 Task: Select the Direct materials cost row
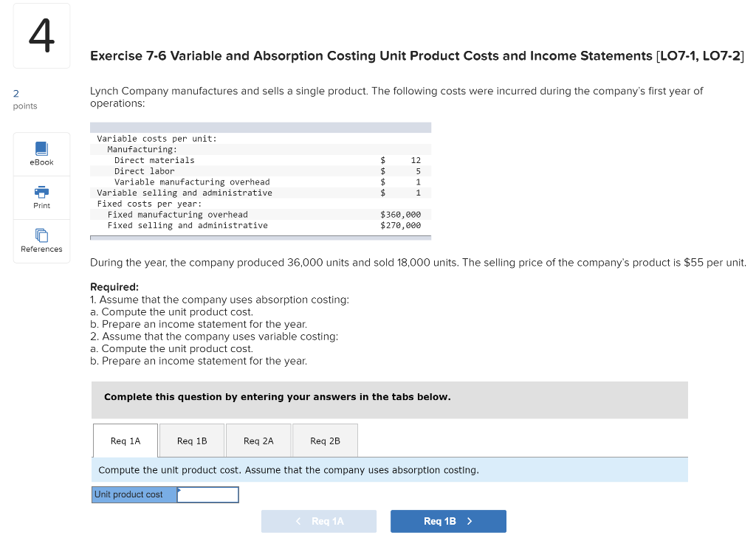click(221, 160)
